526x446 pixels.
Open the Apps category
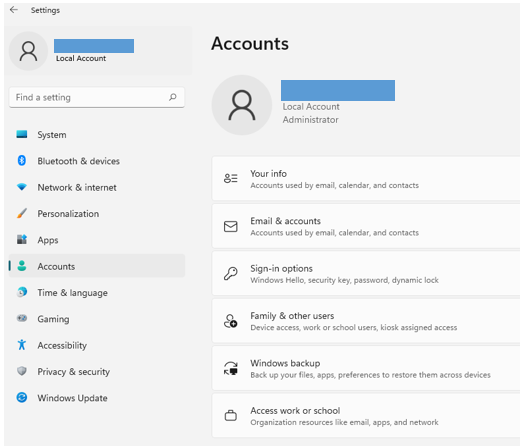(x=97, y=240)
